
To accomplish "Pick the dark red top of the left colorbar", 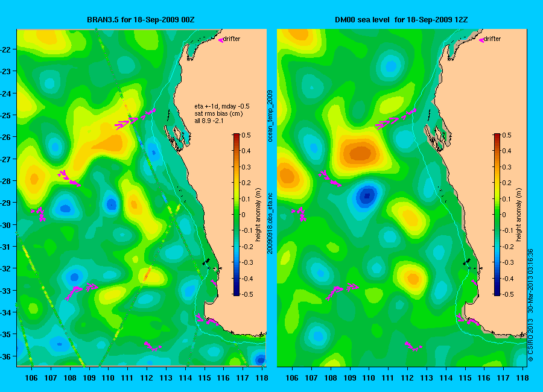I will coord(236,136).
